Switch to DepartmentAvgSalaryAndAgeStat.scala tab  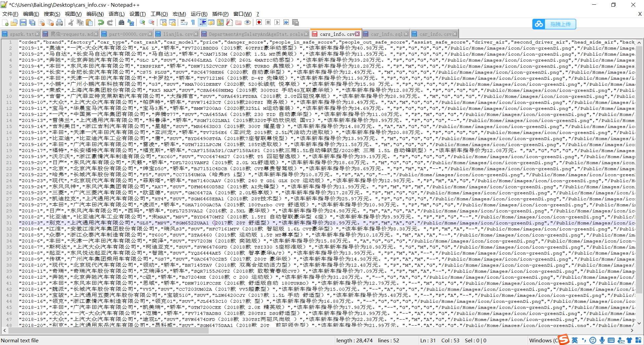pyautogui.click(x=256, y=34)
